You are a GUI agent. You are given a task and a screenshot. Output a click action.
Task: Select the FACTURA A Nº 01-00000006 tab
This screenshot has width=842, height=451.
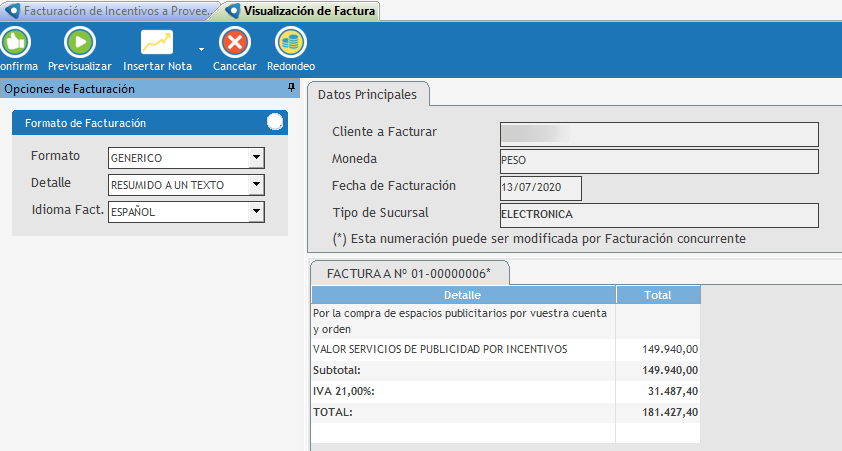(409, 273)
